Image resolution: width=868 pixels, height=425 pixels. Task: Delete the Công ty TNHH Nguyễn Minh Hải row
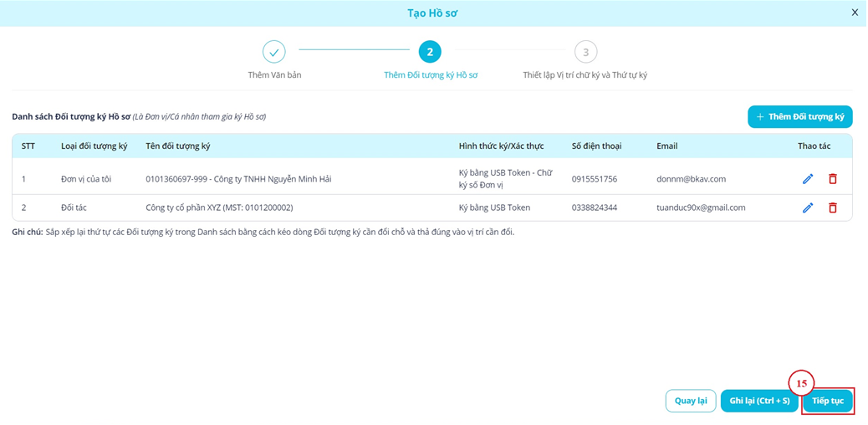click(832, 179)
